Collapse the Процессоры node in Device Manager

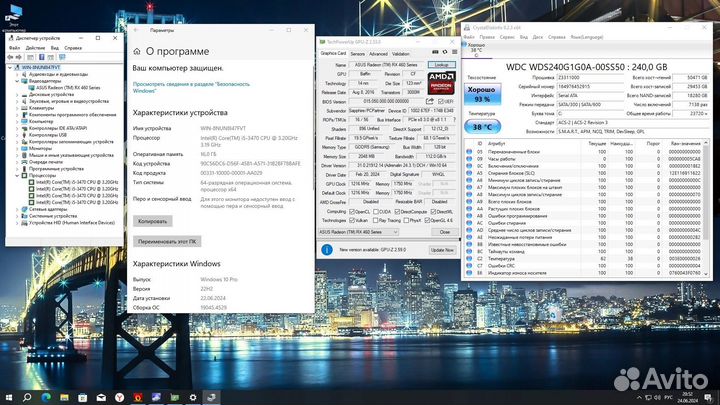(17, 175)
